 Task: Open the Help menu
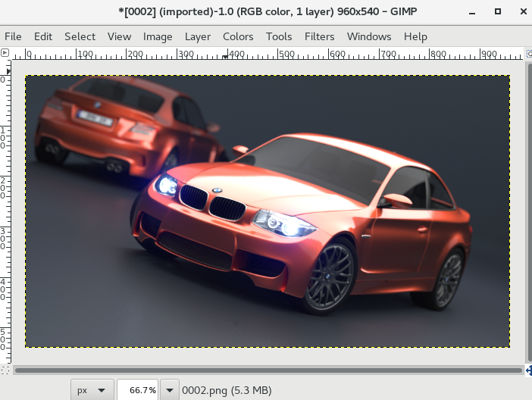pyautogui.click(x=415, y=36)
